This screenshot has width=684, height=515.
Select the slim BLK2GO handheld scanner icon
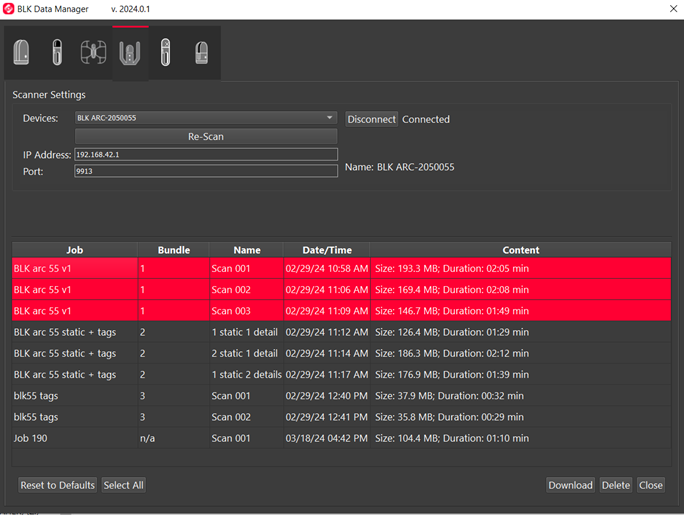58,52
